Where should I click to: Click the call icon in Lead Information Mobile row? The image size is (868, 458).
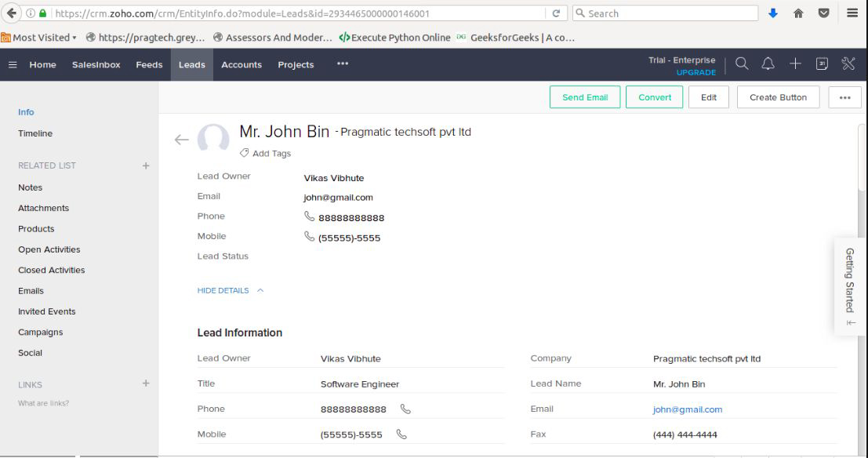tap(402, 434)
